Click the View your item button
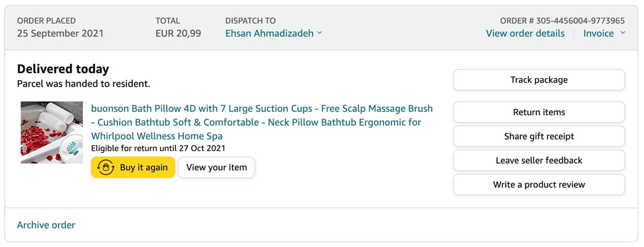 [216, 168]
